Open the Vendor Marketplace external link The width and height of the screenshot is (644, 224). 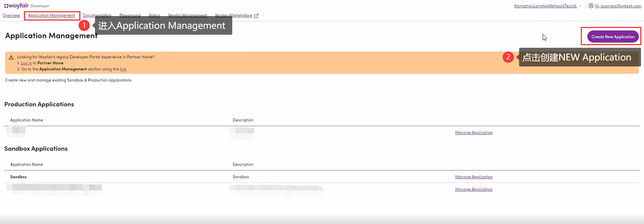(x=233, y=15)
